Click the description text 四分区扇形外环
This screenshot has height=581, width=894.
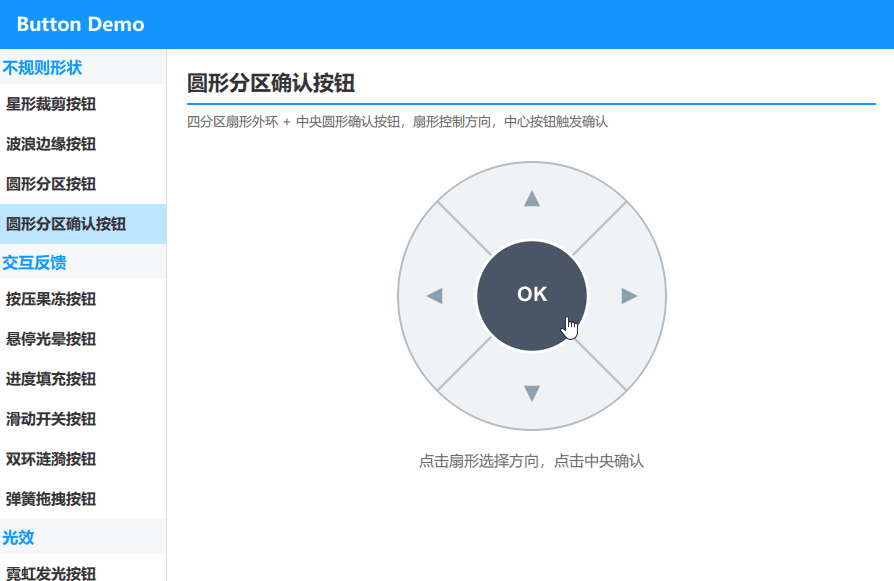[x=233, y=122]
